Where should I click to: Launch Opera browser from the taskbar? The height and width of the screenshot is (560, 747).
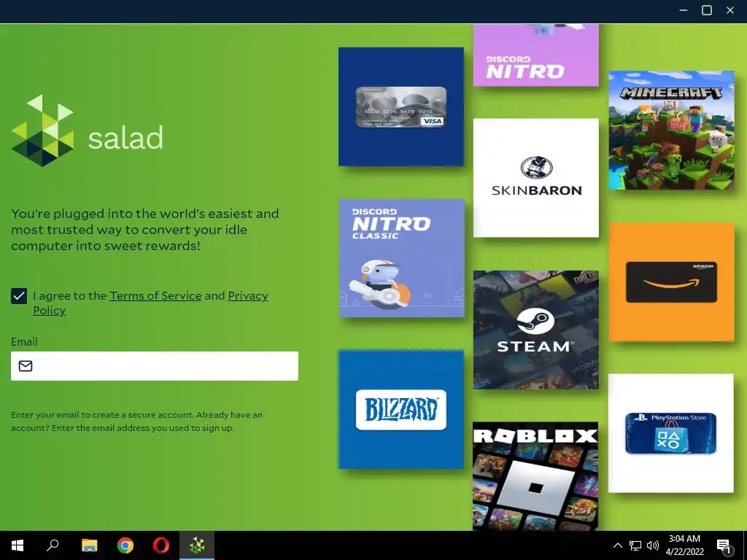[161, 545]
